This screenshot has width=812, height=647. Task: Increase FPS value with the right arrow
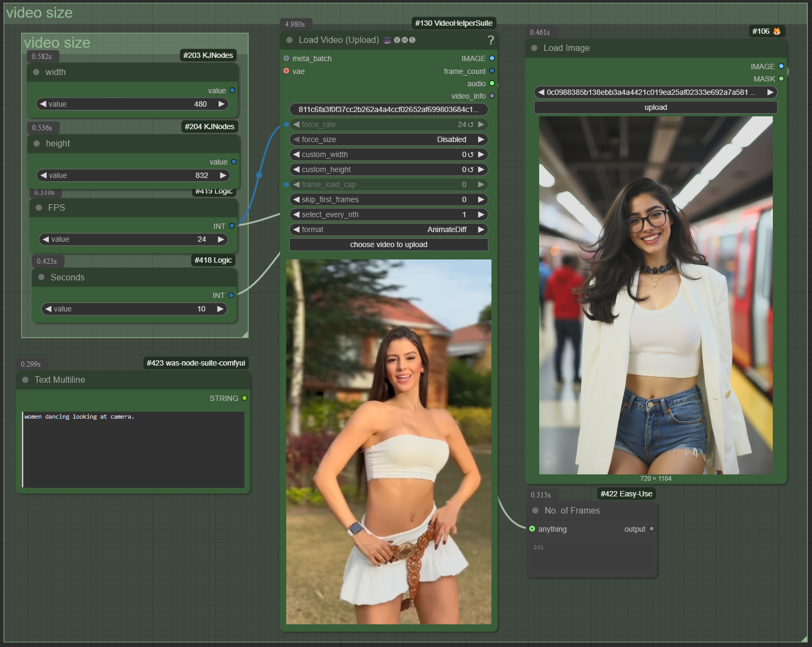[221, 239]
